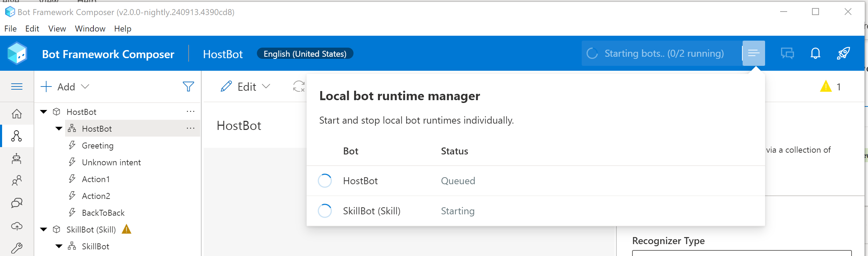868x256 pixels.
Task: Toggle the local bot runtime manager list button
Action: (x=754, y=53)
